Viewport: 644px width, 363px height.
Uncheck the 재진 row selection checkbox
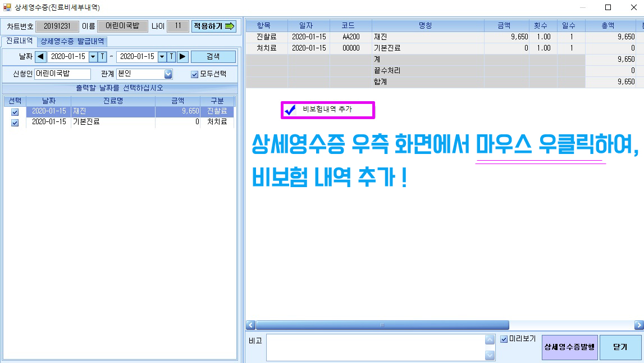point(15,112)
